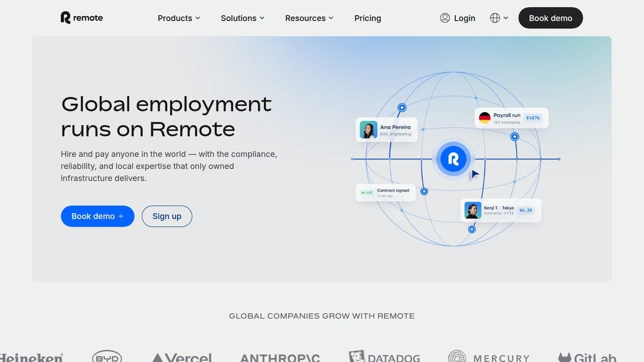Click the Datadog logo

[x=383, y=357]
